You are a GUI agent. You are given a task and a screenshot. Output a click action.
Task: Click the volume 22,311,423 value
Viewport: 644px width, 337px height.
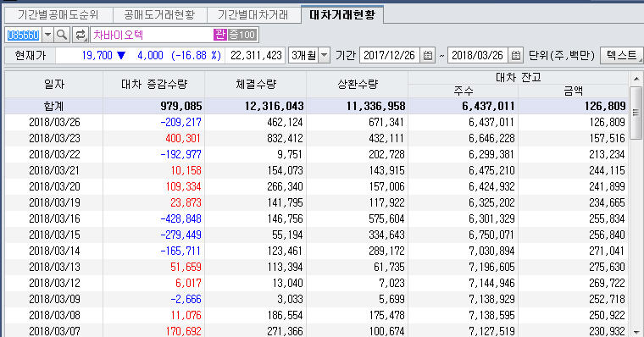256,55
